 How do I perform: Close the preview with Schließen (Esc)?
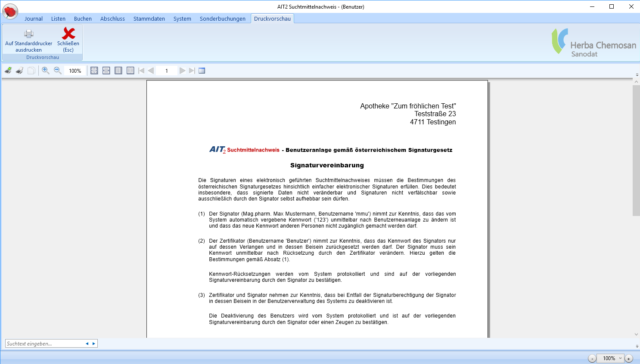point(68,40)
